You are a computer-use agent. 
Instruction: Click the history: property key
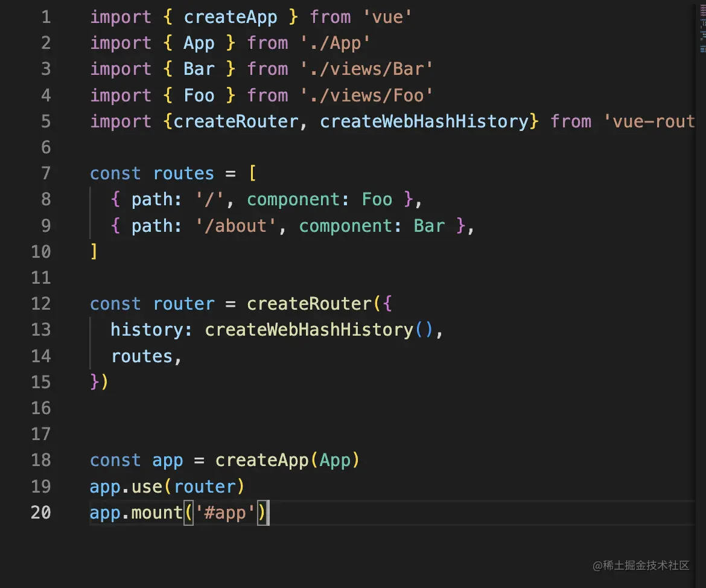click(x=151, y=330)
